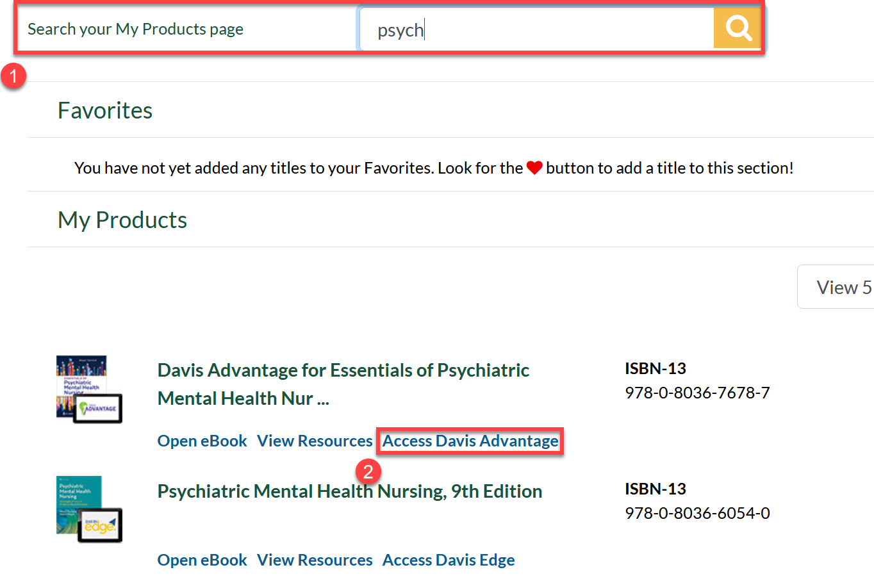The image size is (874, 588).
Task: Click the red numbered badge labeled 2
Action: tap(369, 471)
